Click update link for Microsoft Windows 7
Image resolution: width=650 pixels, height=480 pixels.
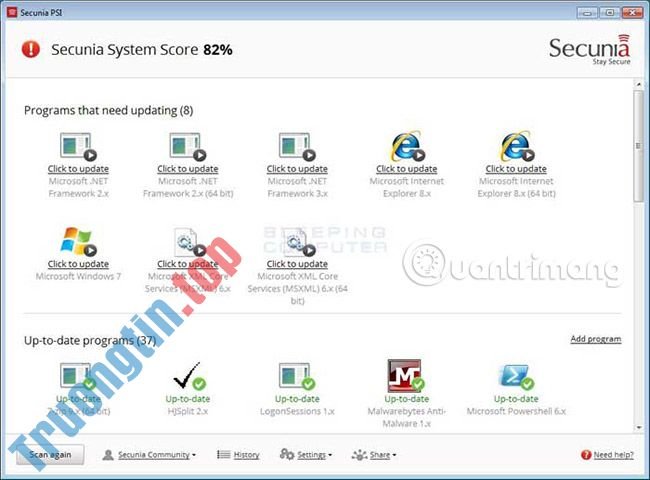click(78, 264)
